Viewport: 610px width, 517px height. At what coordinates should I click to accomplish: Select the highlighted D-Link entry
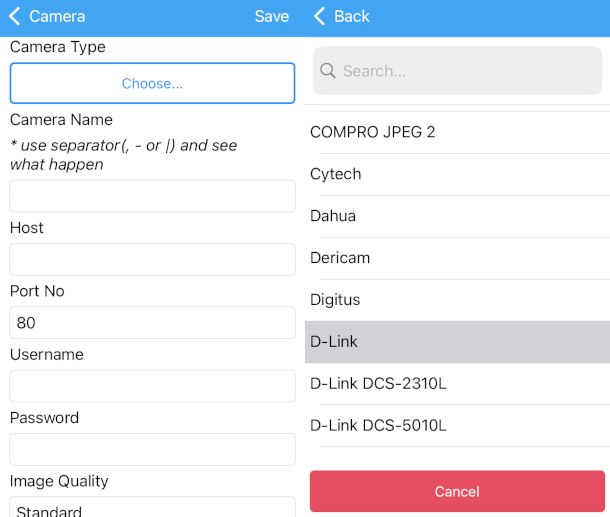(457, 342)
